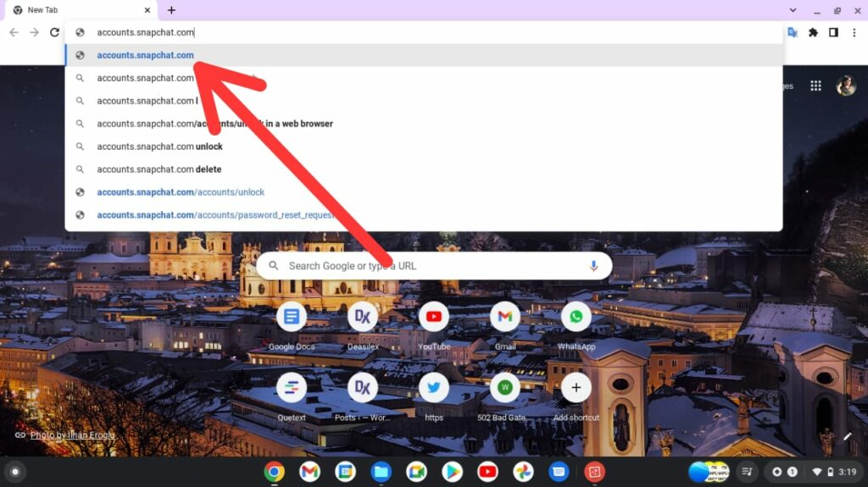
Task: Click the customize Chrome pencil icon
Action: pos(847,436)
